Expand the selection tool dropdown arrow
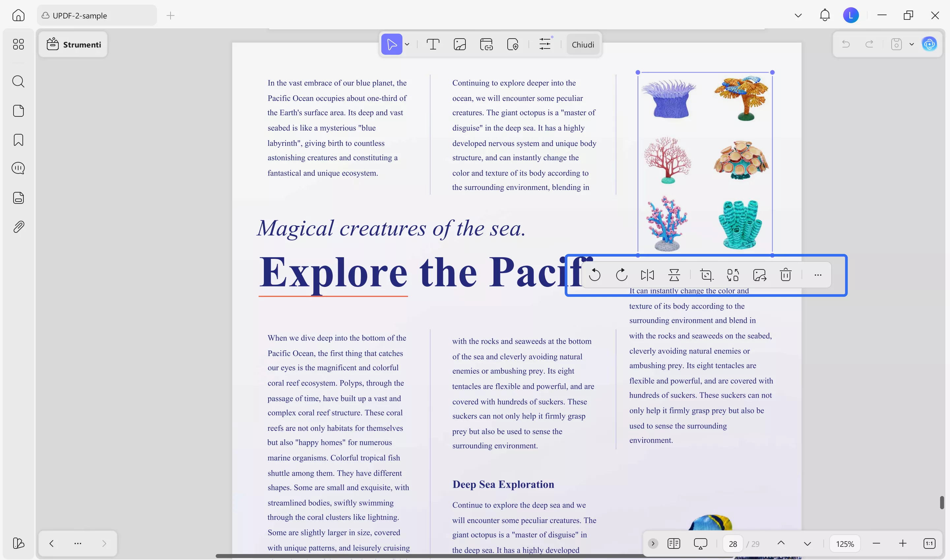Viewport: 950px width, 560px height. tap(407, 45)
